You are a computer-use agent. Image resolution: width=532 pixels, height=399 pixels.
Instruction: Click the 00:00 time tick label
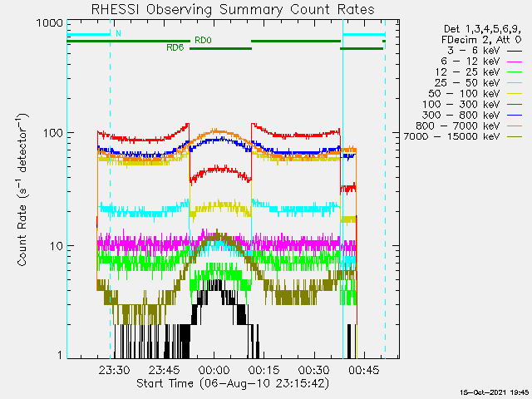click(214, 370)
